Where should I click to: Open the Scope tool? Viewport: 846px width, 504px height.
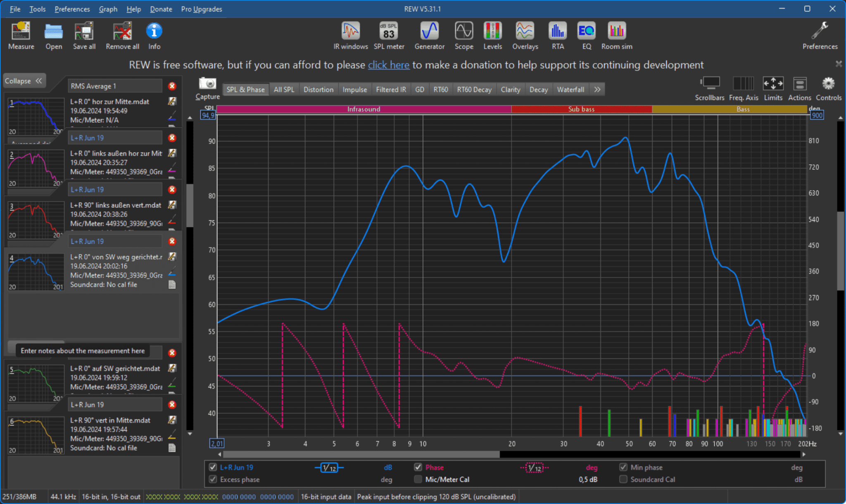pos(464,36)
